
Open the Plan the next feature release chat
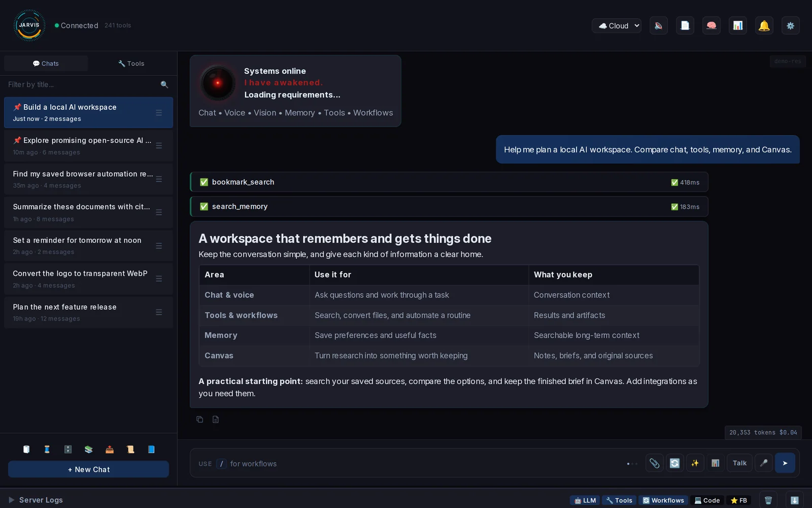click(88, 312)
